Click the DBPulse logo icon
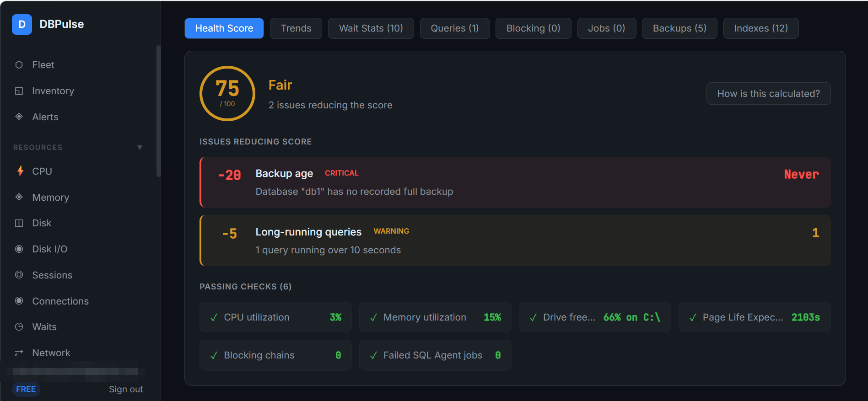The image size is (868, 401). 22,24
